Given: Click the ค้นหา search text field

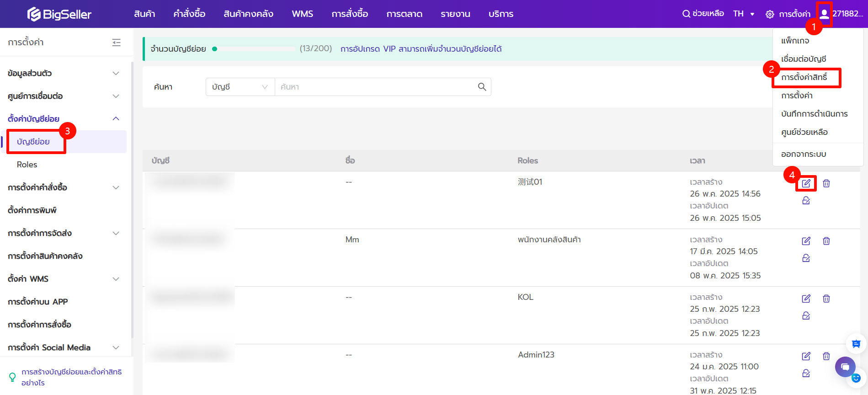Looking at the screenshot, I should (377, 87).
